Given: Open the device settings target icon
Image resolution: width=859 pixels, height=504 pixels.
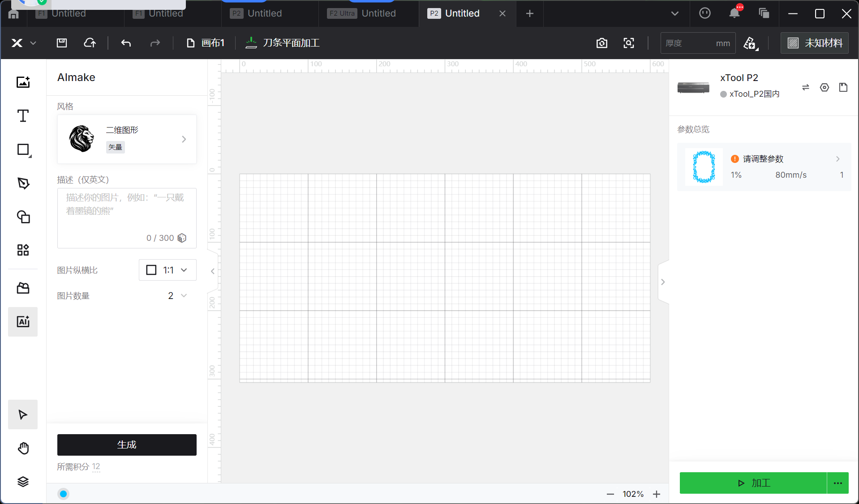Looking at the screenshot, I should pyautogui.click(x=824, y=88).
